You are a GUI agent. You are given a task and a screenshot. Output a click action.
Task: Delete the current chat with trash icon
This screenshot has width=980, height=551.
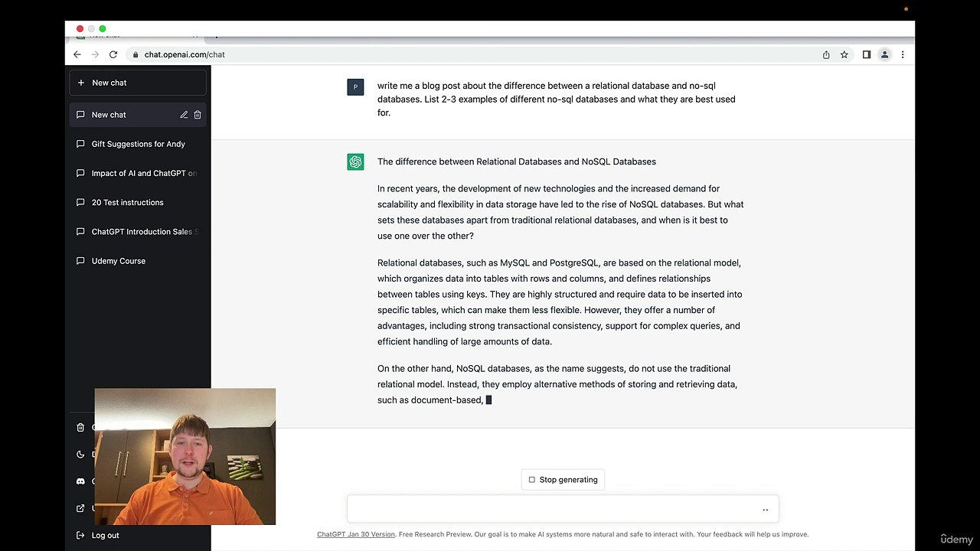tap(198, 115)
